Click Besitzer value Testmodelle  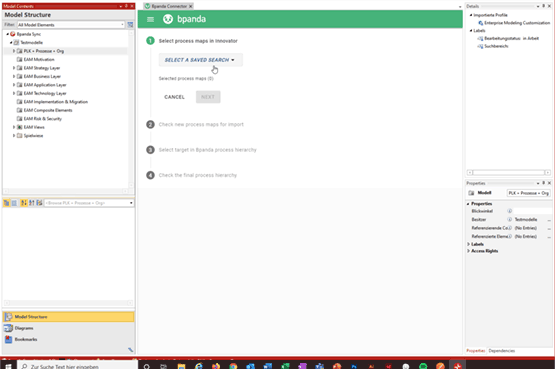(x=526, y=220)
